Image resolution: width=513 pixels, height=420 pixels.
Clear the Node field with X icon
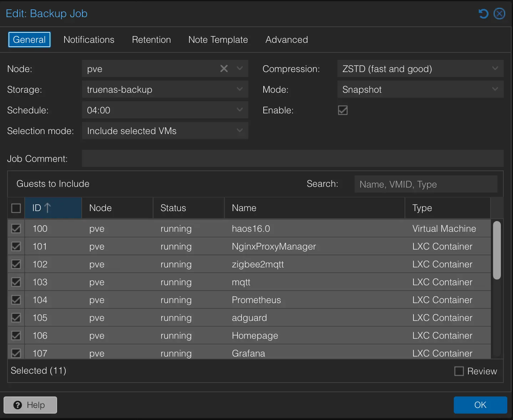point(224,68)
